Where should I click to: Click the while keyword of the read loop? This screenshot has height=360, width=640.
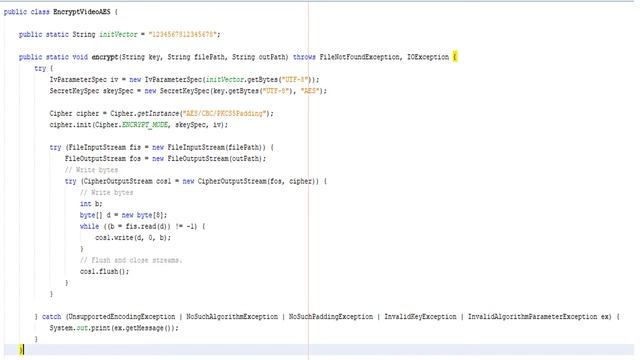click(89, 227)
